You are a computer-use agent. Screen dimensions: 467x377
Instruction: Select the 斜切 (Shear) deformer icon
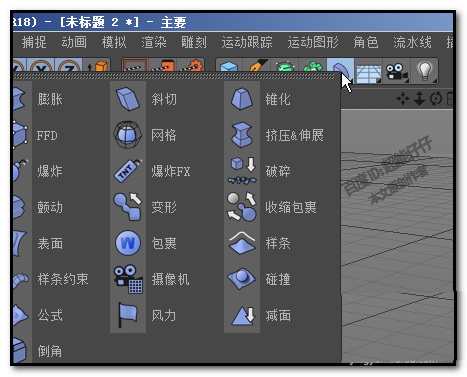128,99
